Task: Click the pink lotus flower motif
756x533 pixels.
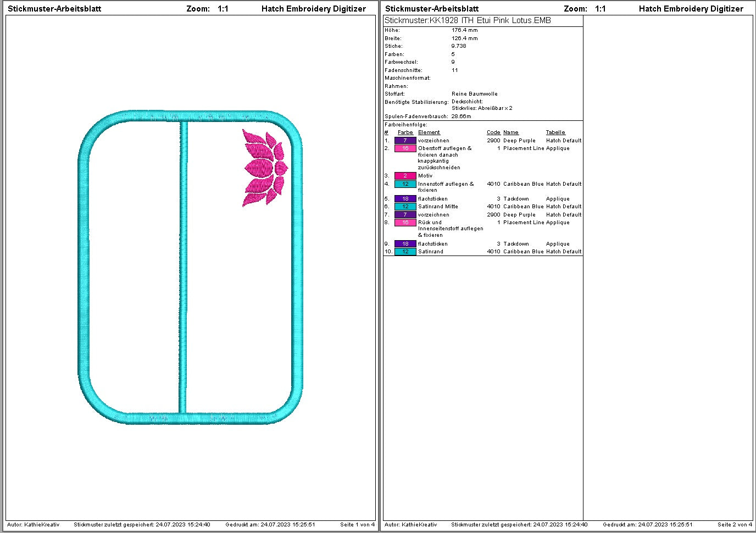Action: [x=265, y=168]
